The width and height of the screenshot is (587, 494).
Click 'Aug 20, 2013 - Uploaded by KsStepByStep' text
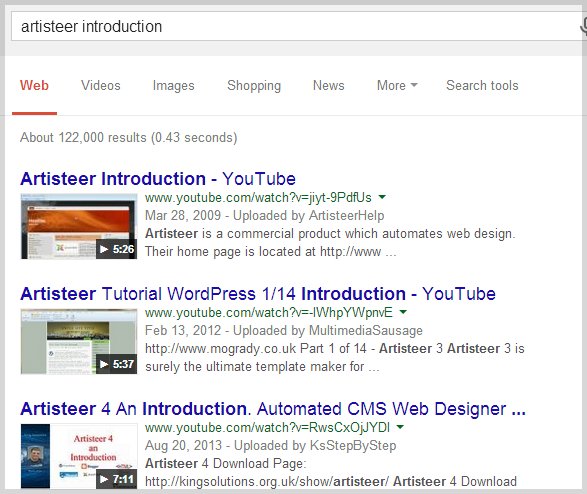(270, 445)
